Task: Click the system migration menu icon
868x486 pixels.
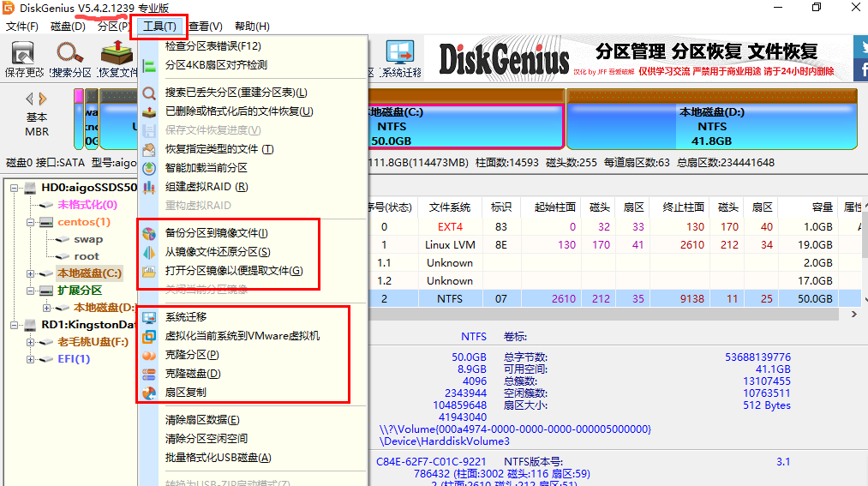Action: click(149, 318)
